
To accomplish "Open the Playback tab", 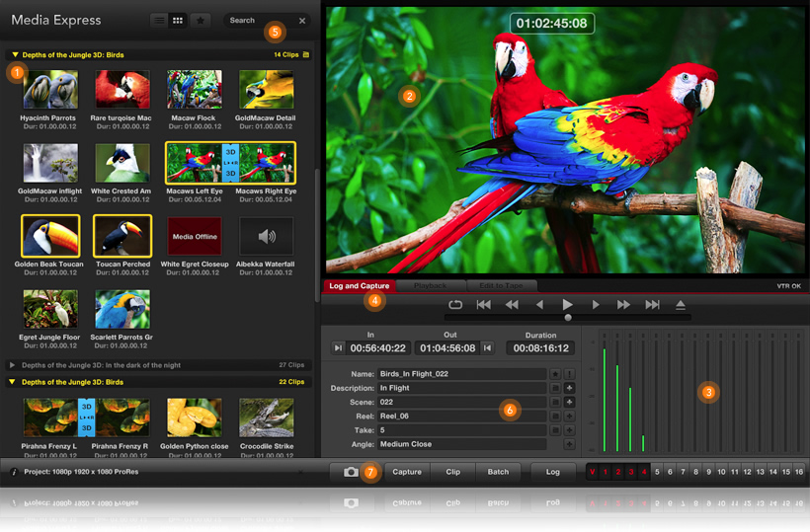I will pos(430,286).
